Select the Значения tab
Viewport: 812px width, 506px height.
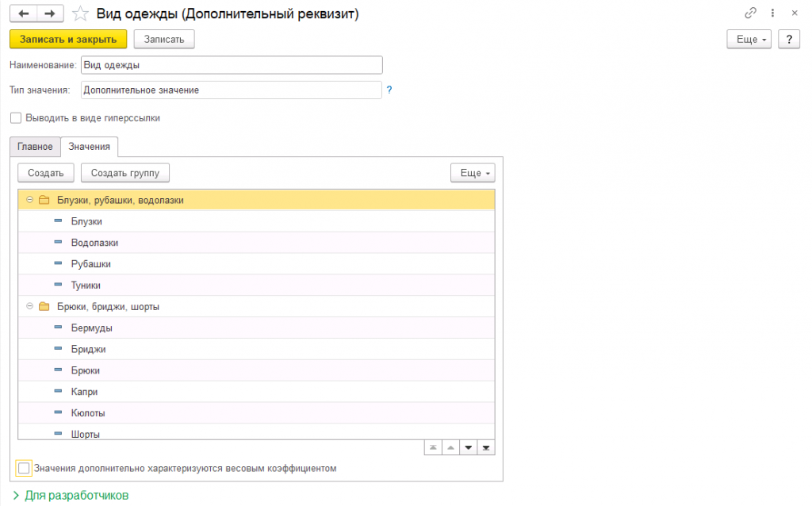[x=89, y=147]
